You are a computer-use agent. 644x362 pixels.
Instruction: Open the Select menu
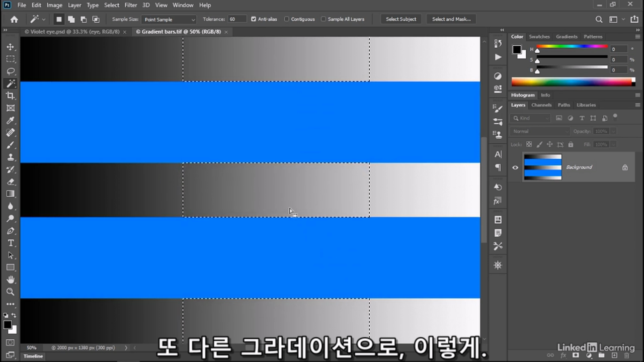click(112, 5)
